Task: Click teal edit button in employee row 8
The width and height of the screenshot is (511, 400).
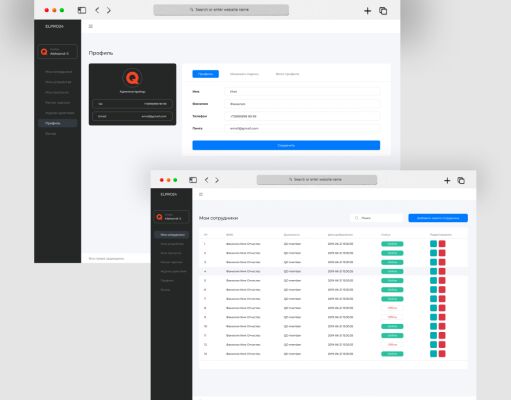Action: point(433,308)
